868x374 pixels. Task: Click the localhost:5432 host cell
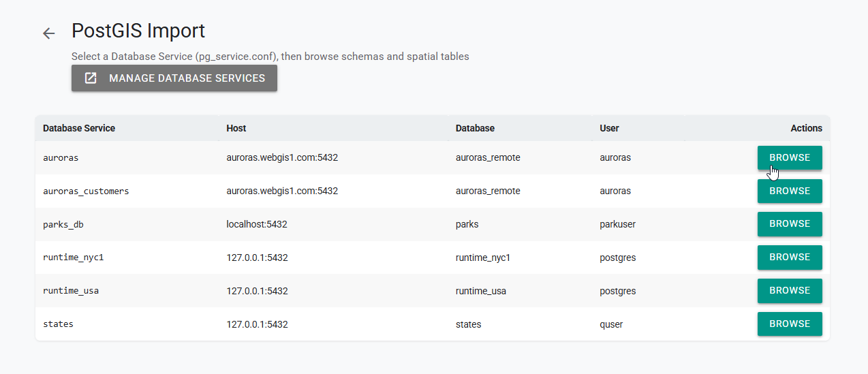[257, 224]
